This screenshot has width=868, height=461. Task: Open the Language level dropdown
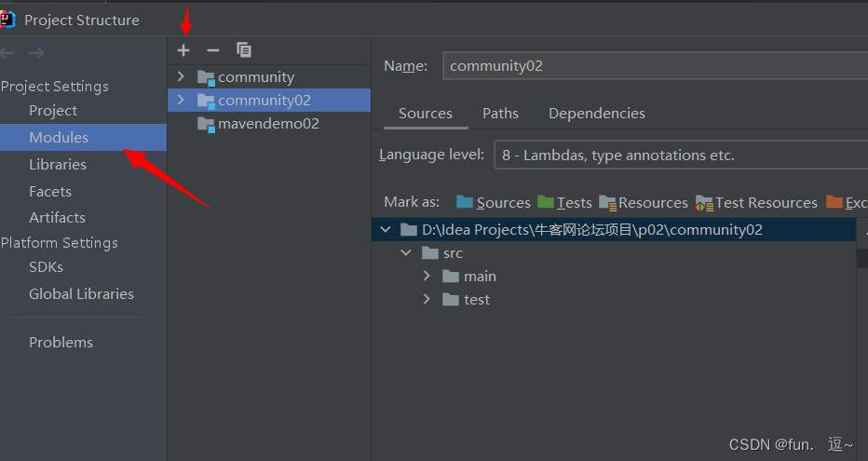point(681,155)
